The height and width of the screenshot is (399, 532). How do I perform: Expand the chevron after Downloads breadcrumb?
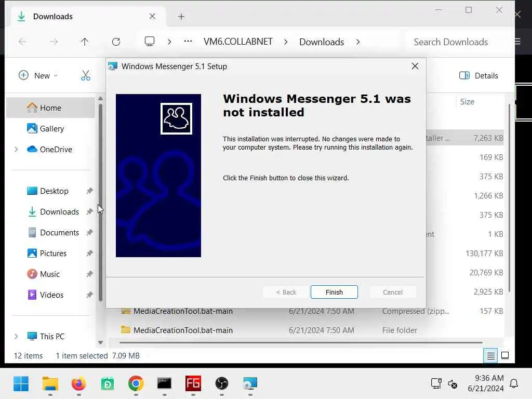point(358,42)
